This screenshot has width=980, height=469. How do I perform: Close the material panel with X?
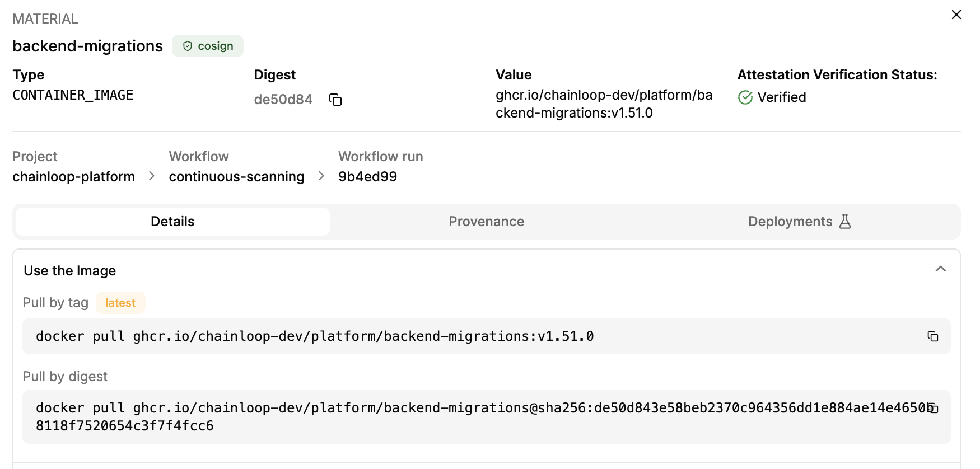(956, 15)
